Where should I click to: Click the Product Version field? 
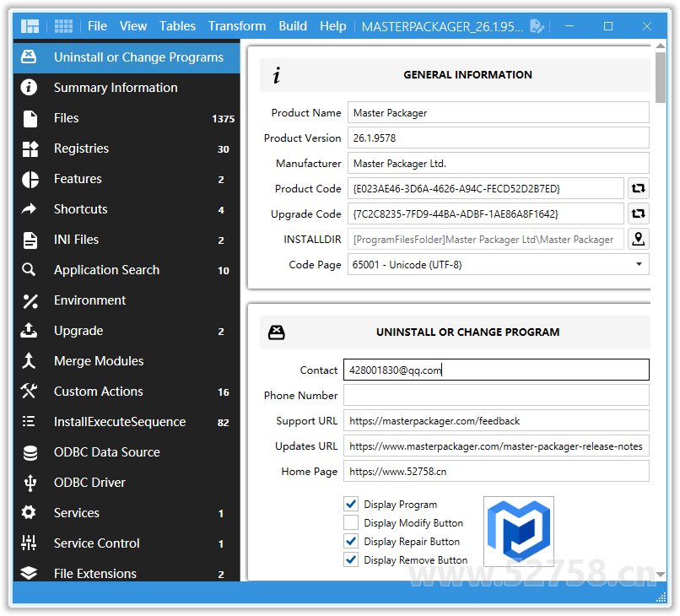coord(499,138)
